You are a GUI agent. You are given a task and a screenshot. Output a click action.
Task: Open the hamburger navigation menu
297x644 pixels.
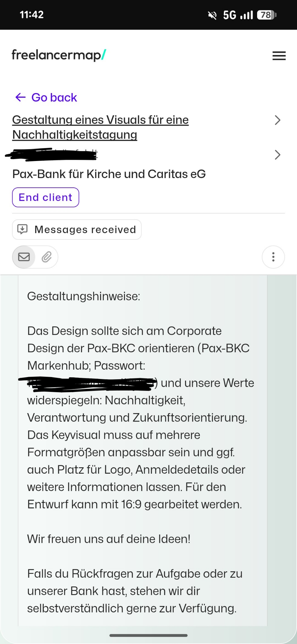[x=279, y=56]
